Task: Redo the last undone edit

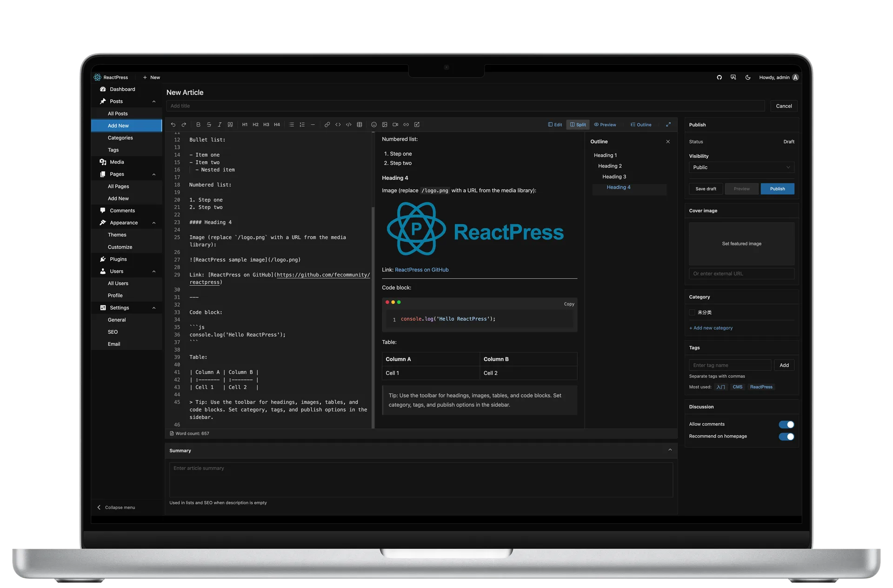Action: 184,125
